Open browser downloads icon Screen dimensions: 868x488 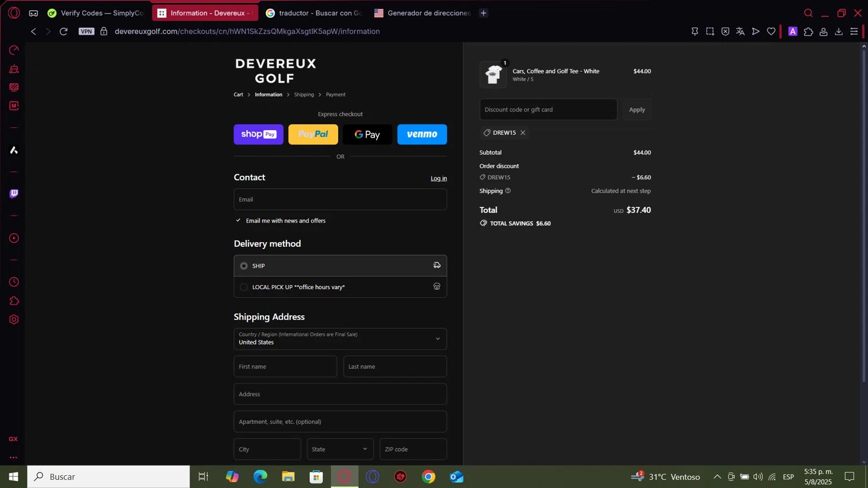click(x=838, y=31)
